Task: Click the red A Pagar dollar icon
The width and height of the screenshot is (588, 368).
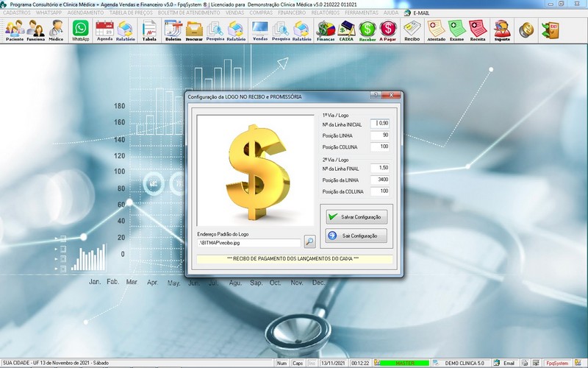Action: tap(388, 30)
